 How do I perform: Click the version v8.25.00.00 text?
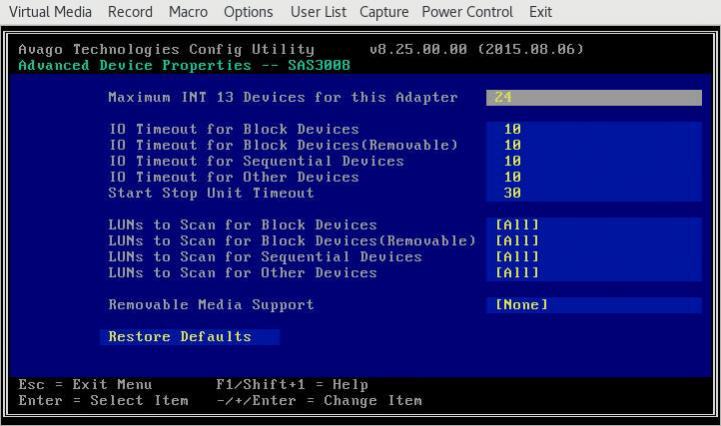[418, 49]
